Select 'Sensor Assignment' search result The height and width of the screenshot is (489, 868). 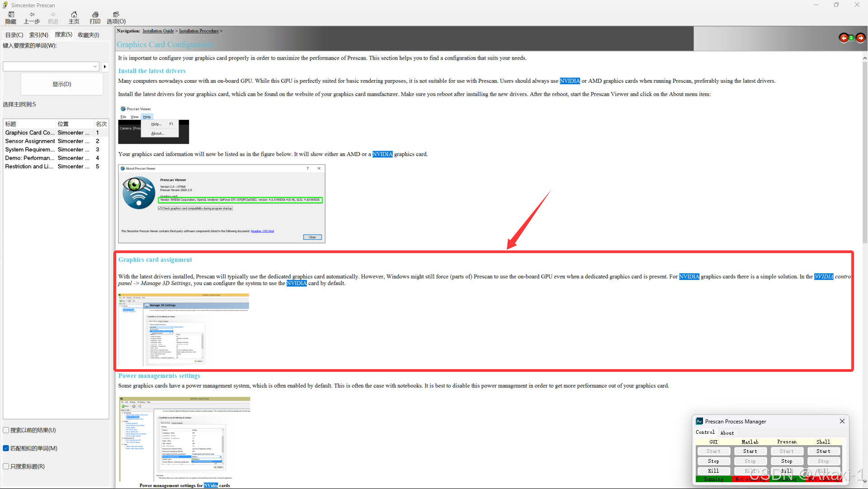coord(30,141)
